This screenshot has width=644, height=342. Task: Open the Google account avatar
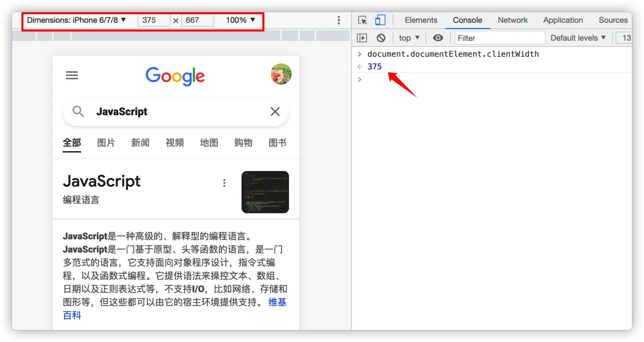tap(281, 74)
